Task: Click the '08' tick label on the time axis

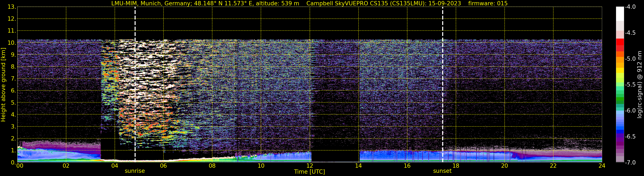Action: tap(212, 166)
